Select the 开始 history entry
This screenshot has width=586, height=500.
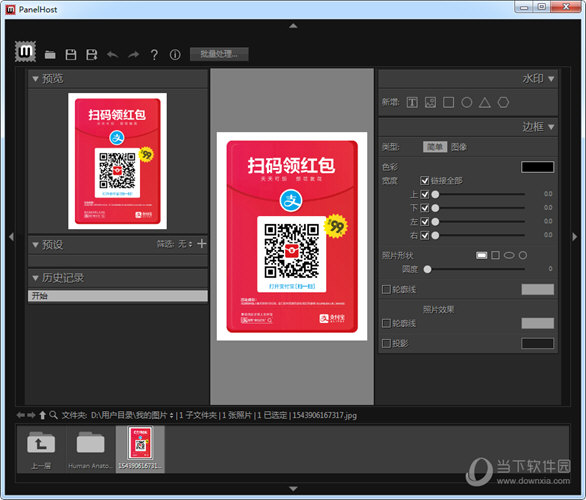tap(118, 296)
